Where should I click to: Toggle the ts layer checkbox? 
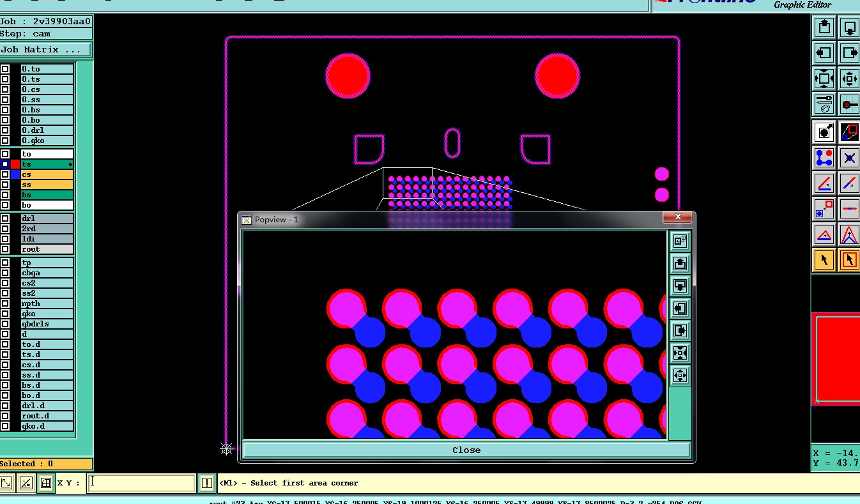coord(5,164)
